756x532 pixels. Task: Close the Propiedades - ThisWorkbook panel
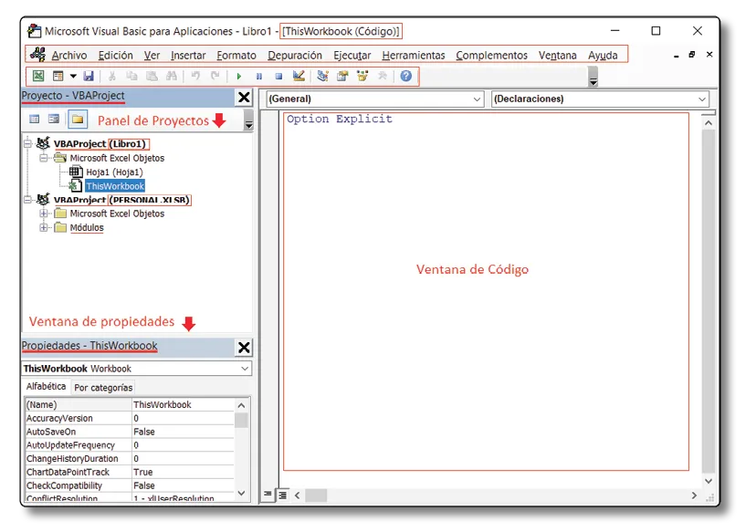(x=244, y=347)
